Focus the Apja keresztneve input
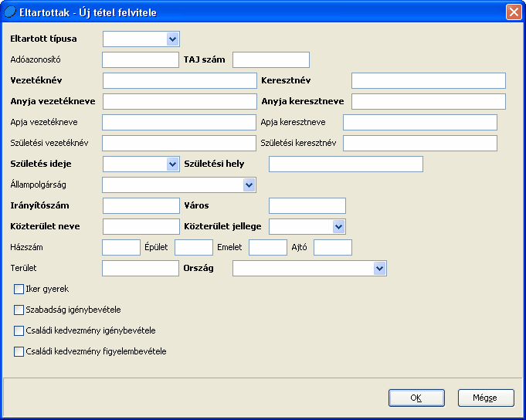Image resolution: width=526 pixels, height=420 pixels. click(420, 122)
